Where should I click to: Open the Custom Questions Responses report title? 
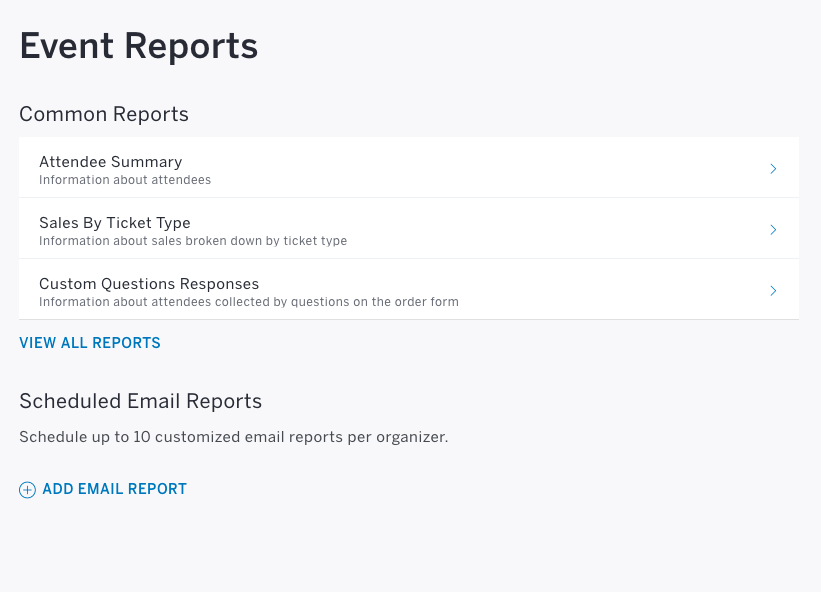(x=149, y=284)
